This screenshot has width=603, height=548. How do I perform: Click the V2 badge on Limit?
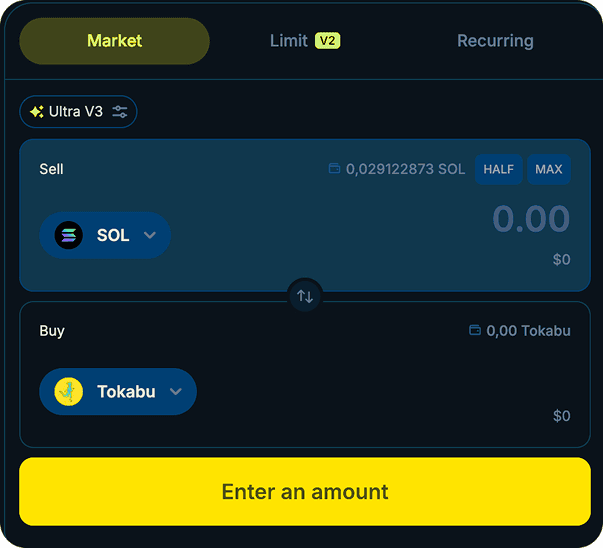(328, 41)
